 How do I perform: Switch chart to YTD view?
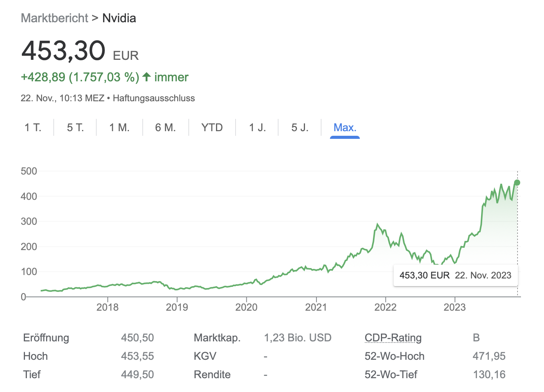tap(212, 127)
